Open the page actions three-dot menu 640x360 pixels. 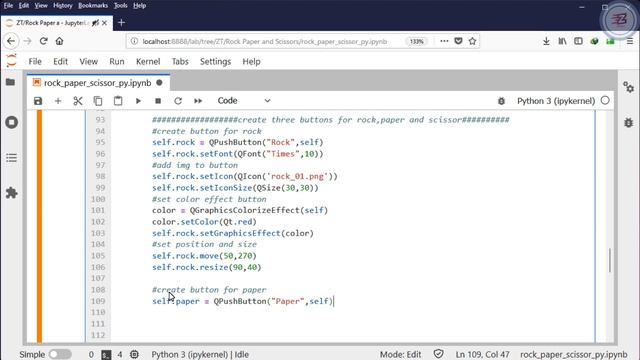pyautogui.click(x=444, y=41)
